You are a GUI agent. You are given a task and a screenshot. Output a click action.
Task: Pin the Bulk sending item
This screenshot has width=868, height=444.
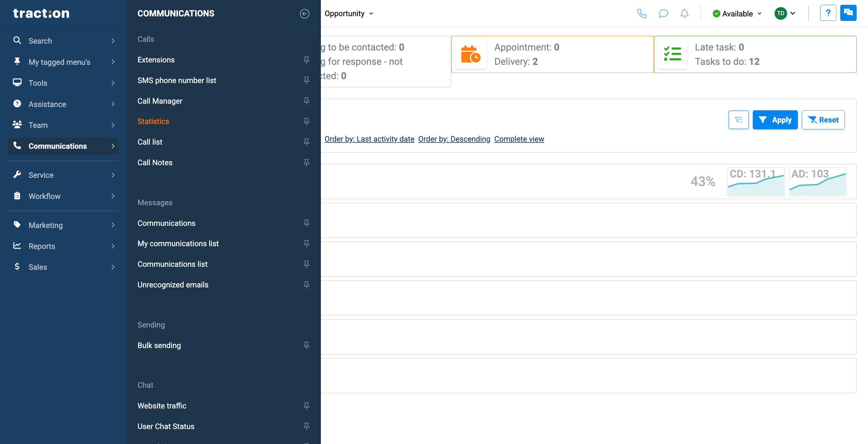[306, 345]
